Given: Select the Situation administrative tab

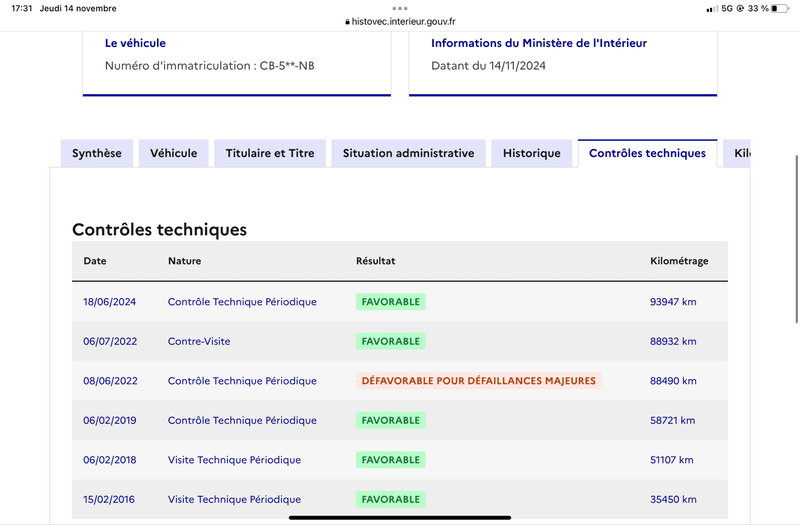Looking at the screenshot, I should (408, 153).
